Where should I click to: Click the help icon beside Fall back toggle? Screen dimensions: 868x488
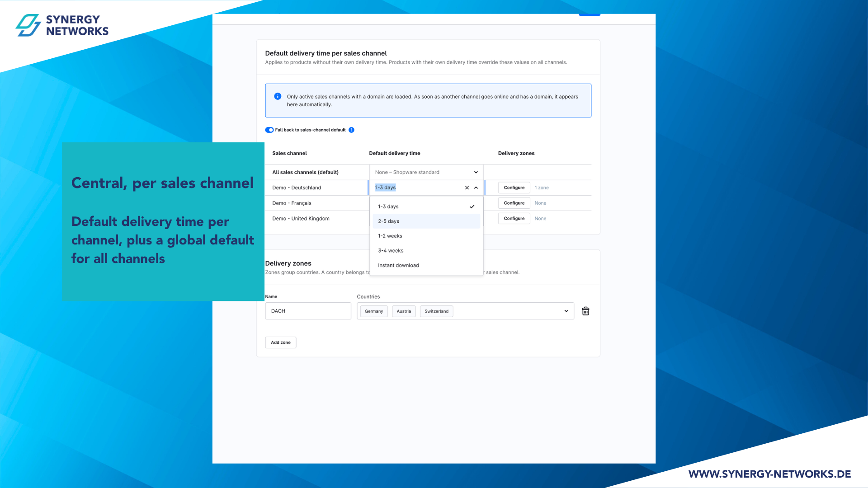click(x=351, y=130)
